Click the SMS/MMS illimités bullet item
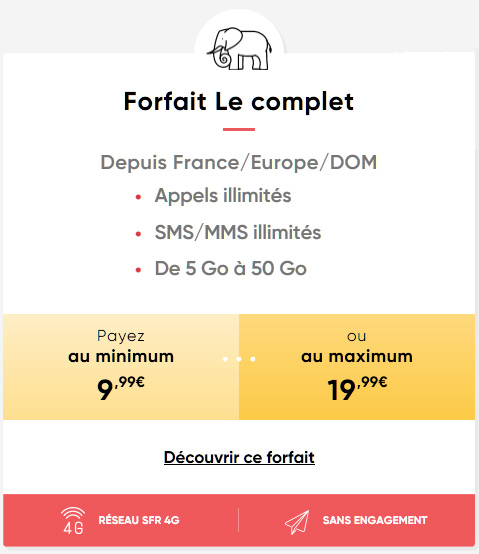 coord(238,232)
